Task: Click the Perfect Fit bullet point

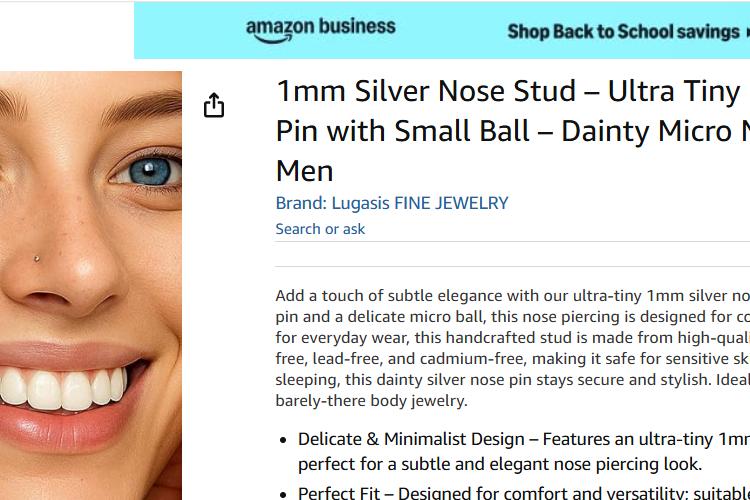Action: 524,493
